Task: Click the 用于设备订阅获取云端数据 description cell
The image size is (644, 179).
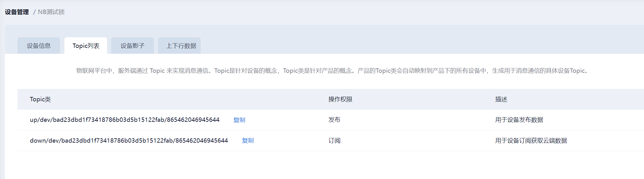Action: (x=531, y=141)
